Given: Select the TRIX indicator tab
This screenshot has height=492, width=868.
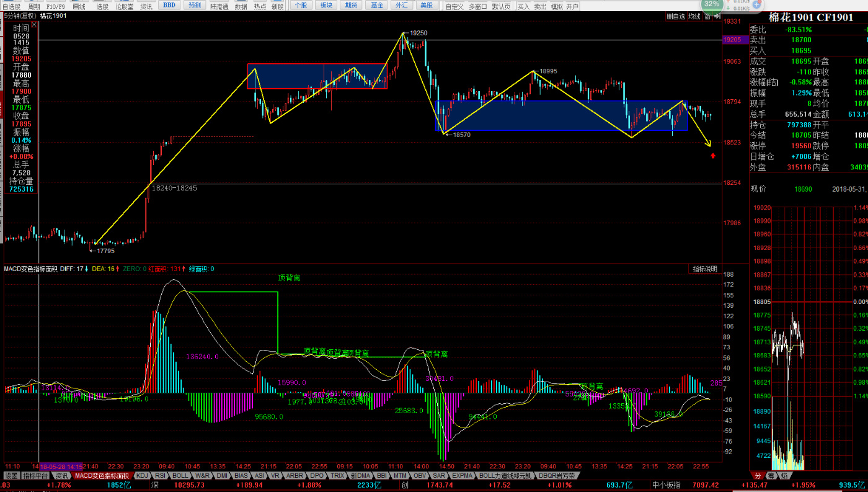Looking at the screenshot, I should [337, 476].
